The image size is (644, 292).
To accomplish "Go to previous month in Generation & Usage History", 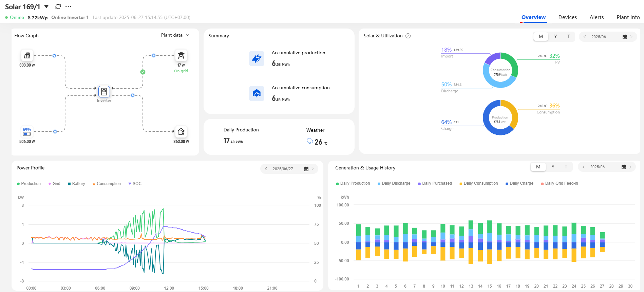I will (583, 167).
